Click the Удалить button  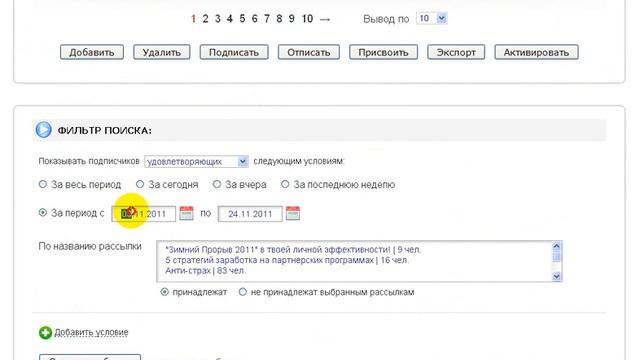162,52
